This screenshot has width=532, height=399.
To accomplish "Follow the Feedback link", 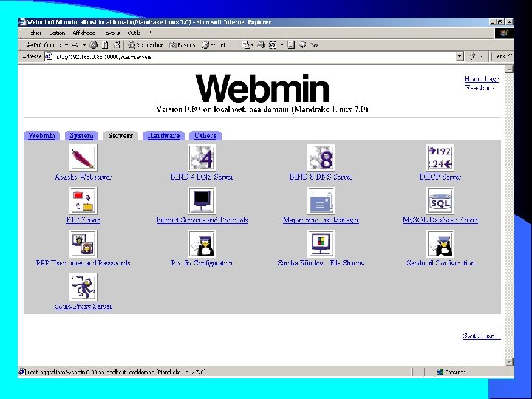I will [x=480, y=87].
